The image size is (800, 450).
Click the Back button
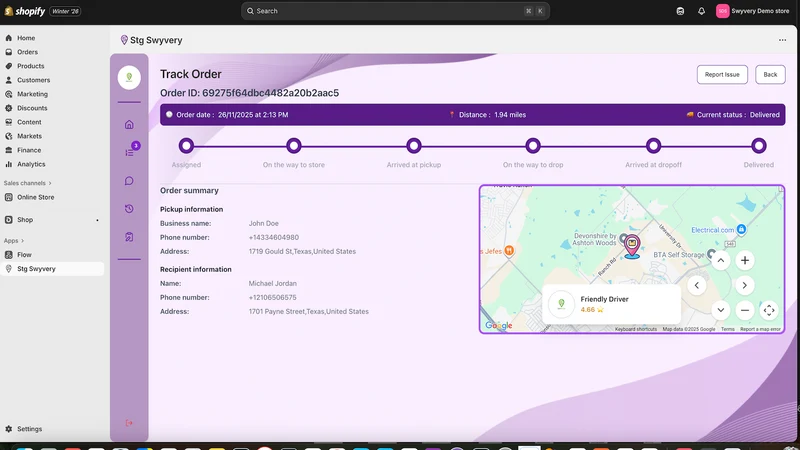(770, 74)
